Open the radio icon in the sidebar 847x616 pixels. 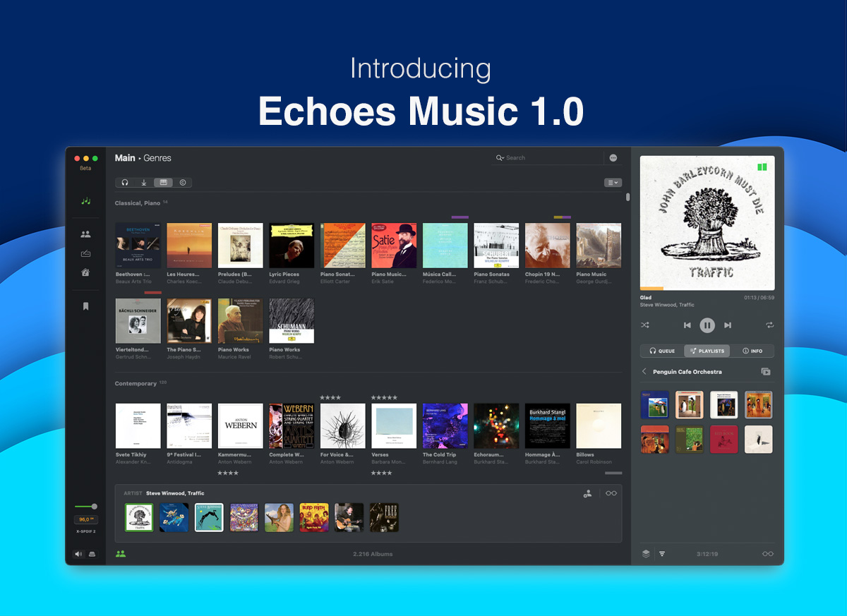pyautogui.click(x=85, y=253)
